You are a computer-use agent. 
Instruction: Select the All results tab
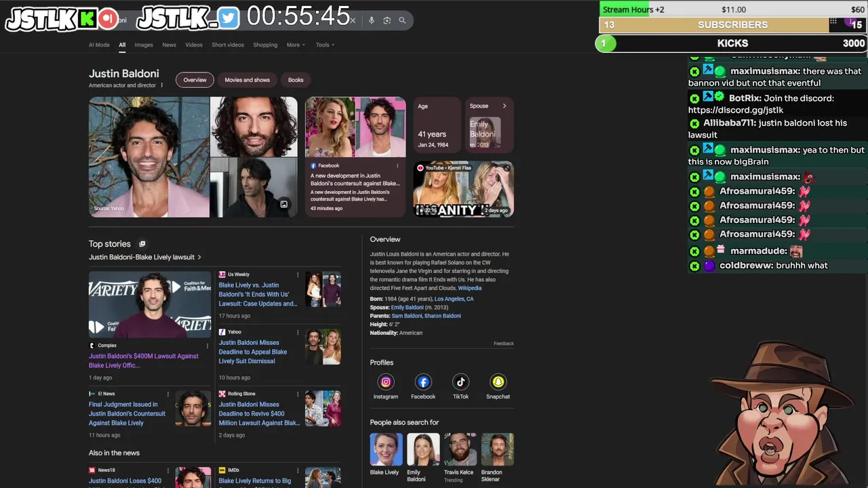(x=122, y=45)
